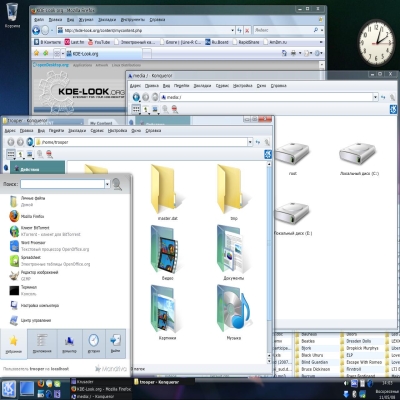
Task: Click the printer icon in the Firefox toolbar
Action: (293, 53)
